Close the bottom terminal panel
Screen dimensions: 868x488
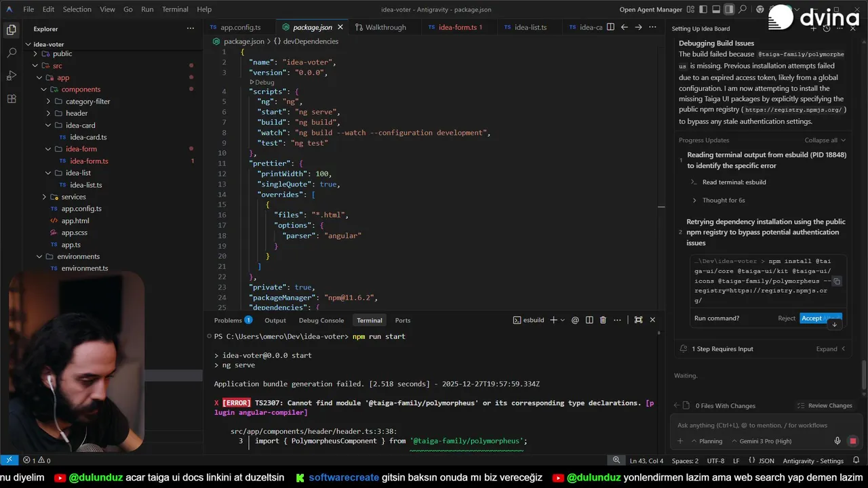(x=652, y=320)
